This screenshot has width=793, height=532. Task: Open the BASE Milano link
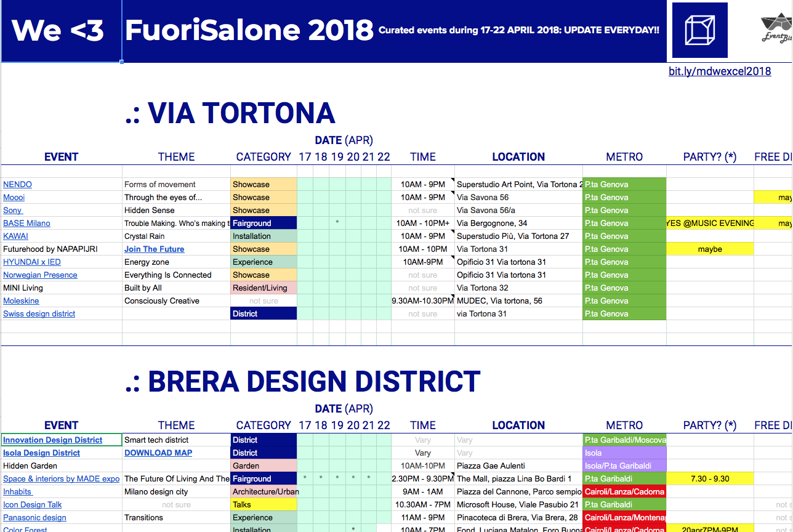[26, 223]
